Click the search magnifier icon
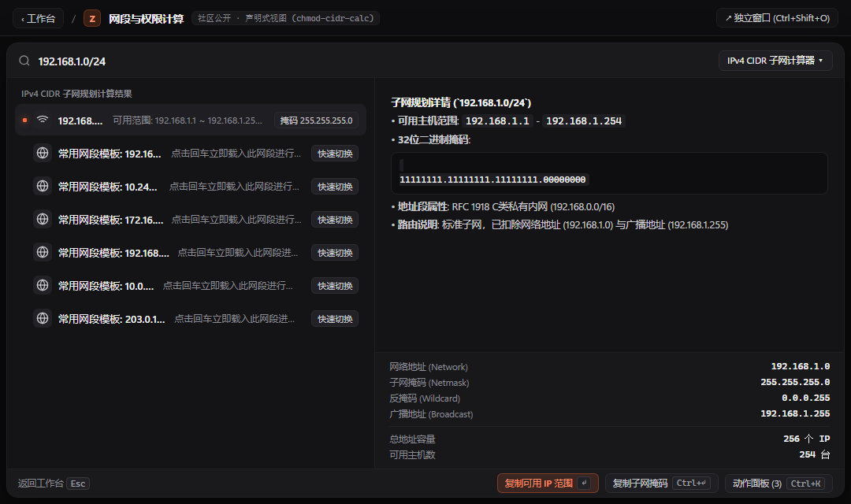 coord(24,61)
